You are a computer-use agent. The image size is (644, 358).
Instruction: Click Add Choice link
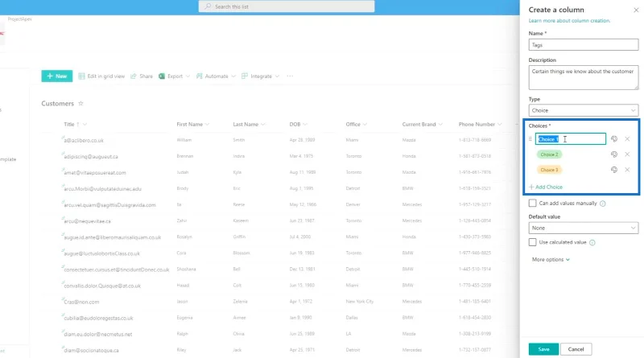(x=546, y=187)
